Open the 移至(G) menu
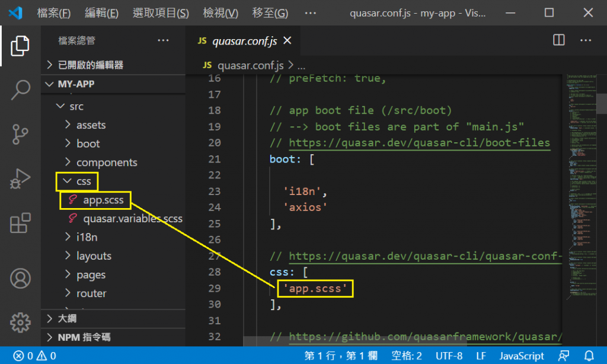This screenshot has height=364, width=607. [x=270, y=13]
